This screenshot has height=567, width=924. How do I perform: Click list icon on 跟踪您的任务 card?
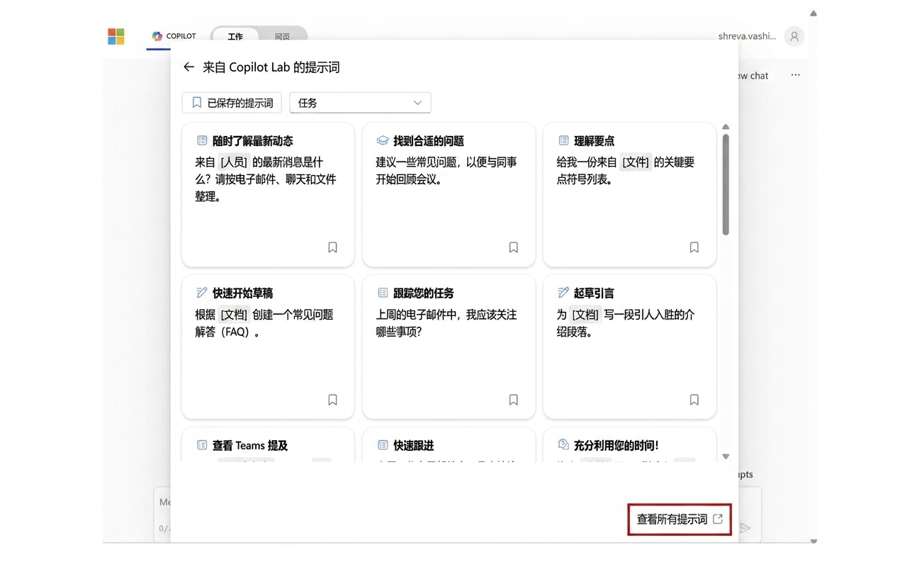(x=383, y=293)
